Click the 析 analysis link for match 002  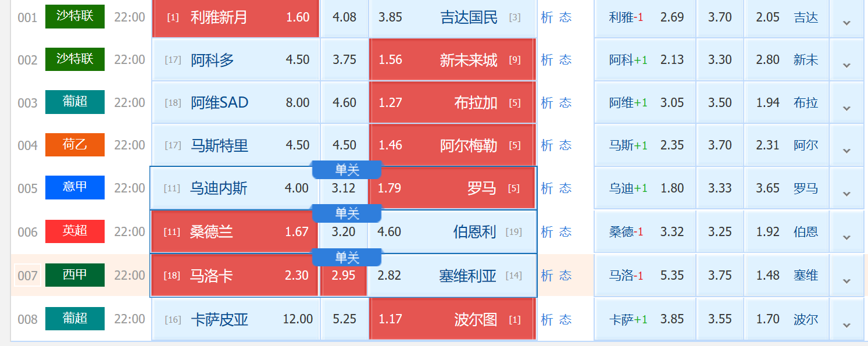546,60
